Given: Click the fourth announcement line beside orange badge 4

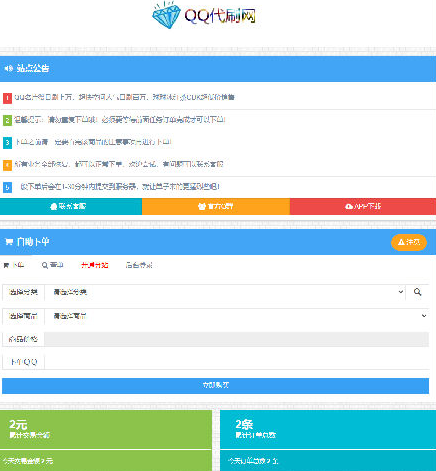Looking at the screenshot, I should pos(119,164).
